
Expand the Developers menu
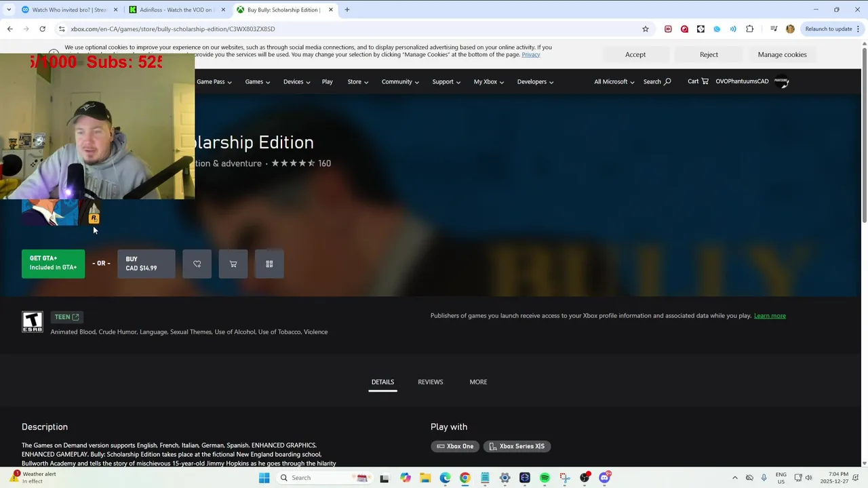coord(536,81)
